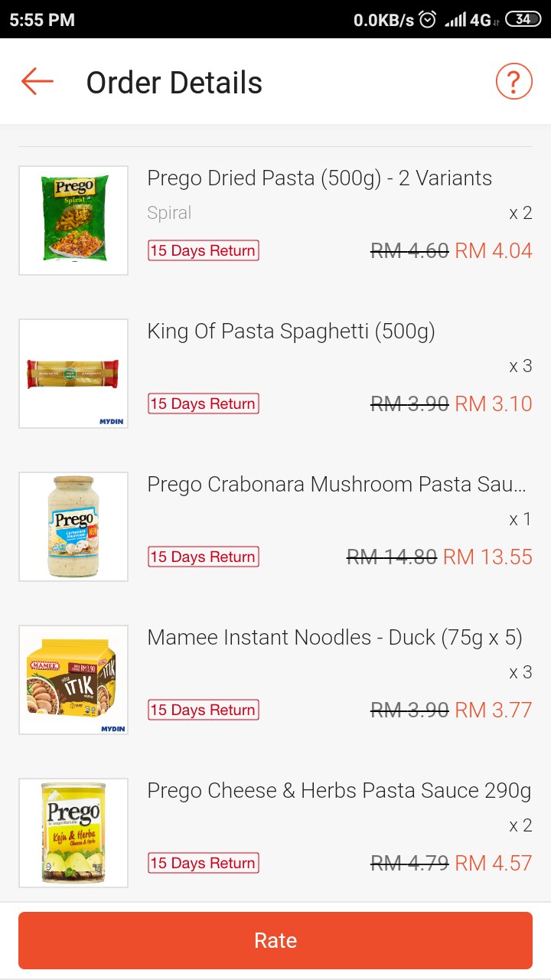This screenshot has width=551, height=980.
Task: Select Prego Dried Pasta (500g) title
Action: click(319, 178)
